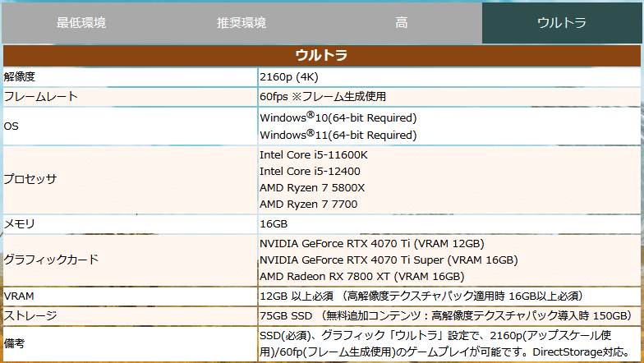Select the DirectStorage対応 remark line

(x=581, y=352)
